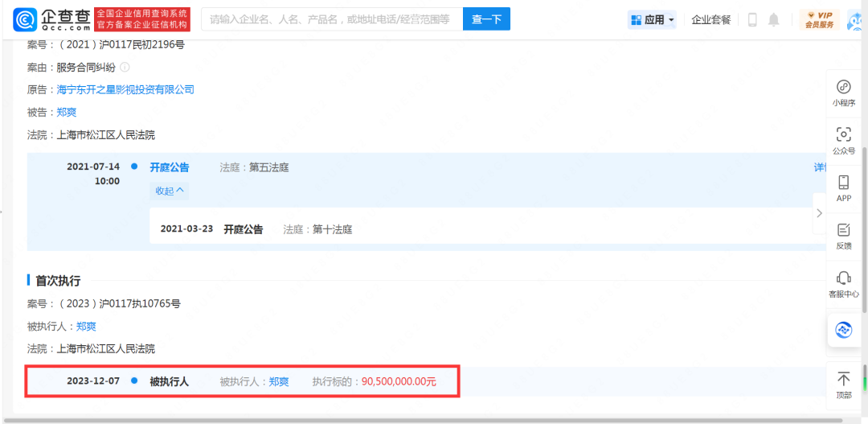The width and height of the screenshot is (868, 424).
Task: Click 开庭公告 on 2021-07-14 row
Action: pyautogui.click(x=170, y=167)
